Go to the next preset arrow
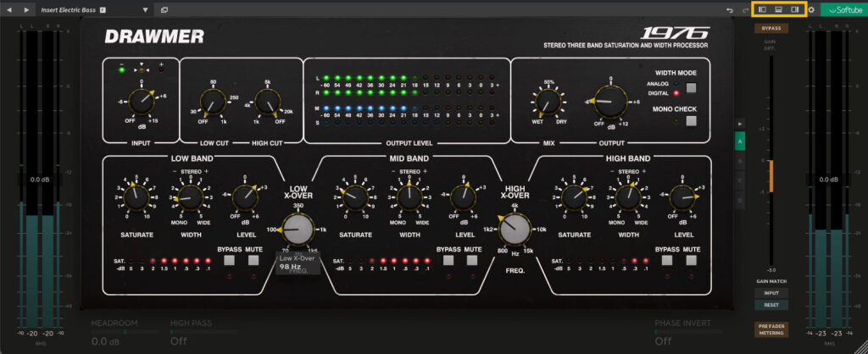 click(26, 10)
